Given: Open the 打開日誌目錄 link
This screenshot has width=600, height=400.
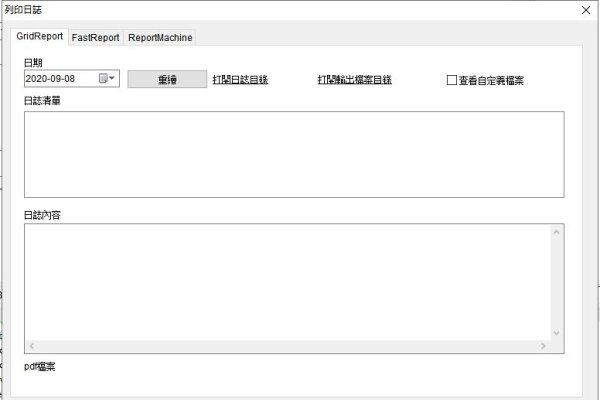Looking at the screenshot, I should [x=240, y=80].
